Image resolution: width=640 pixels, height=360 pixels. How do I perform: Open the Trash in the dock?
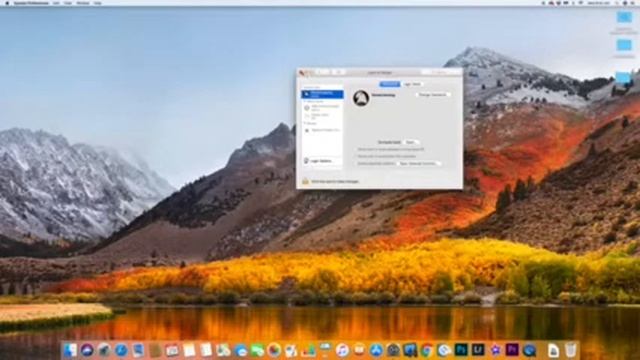tap(571, 350)
